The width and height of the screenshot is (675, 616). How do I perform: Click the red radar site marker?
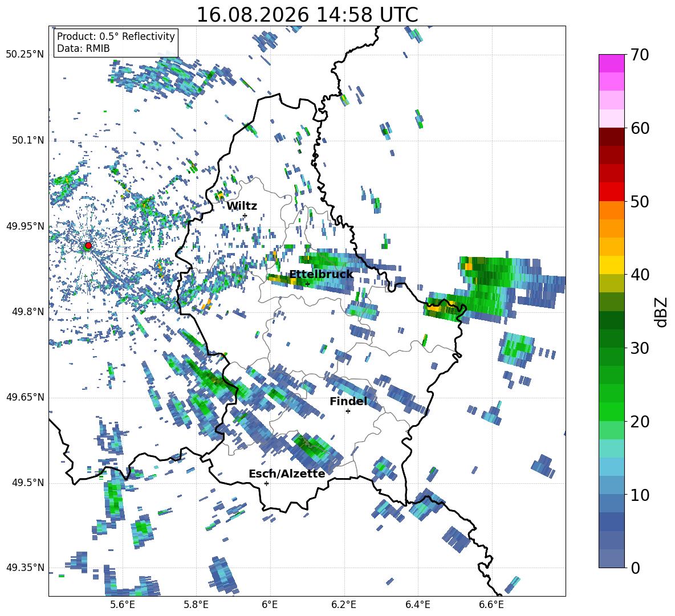[x=88, y=246]
